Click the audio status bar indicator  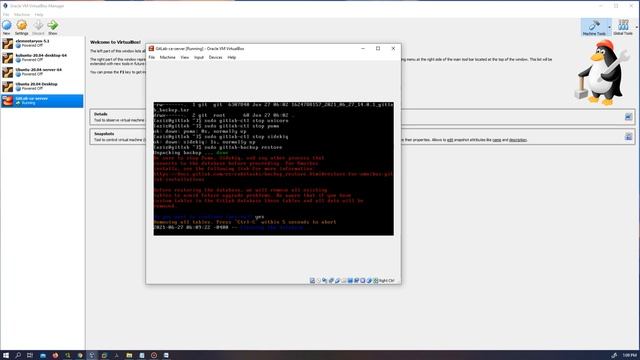click(x=324, y=280)
